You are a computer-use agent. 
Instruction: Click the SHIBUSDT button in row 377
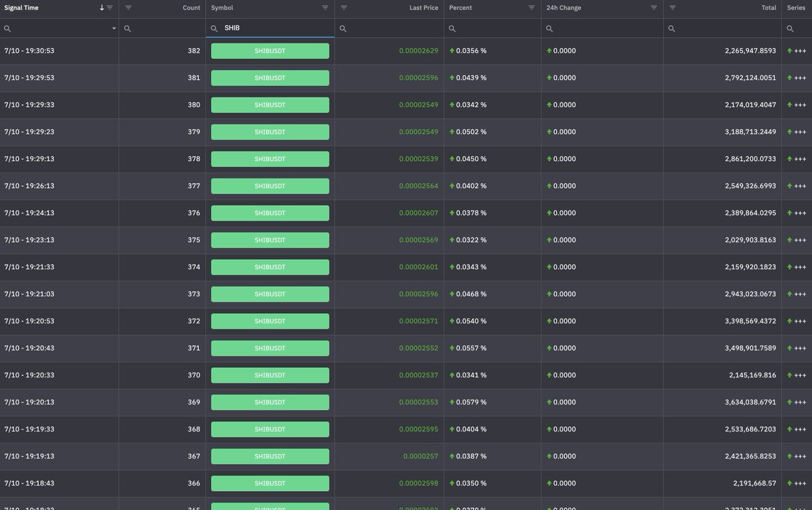point(270,186)
